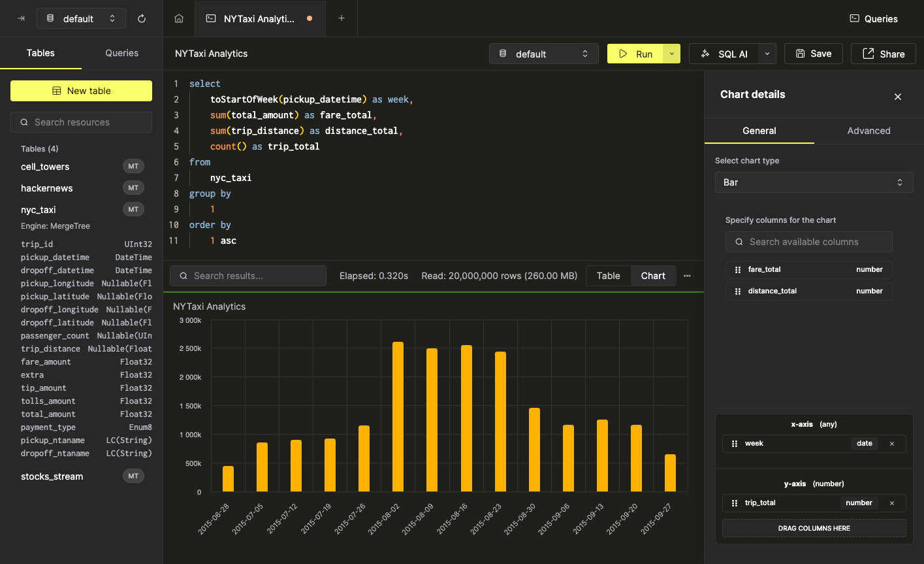The image size is (924, 564).
Task: Open the Bar chart type dropdown
Action: 813,182
